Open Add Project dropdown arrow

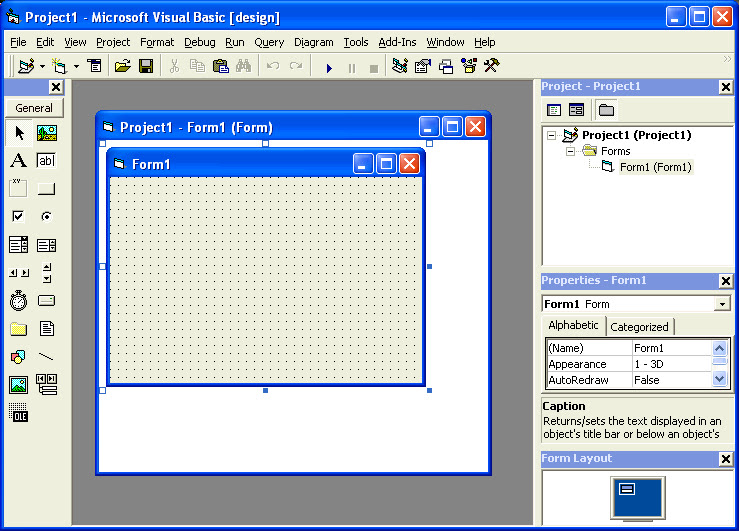pos(42,66)
